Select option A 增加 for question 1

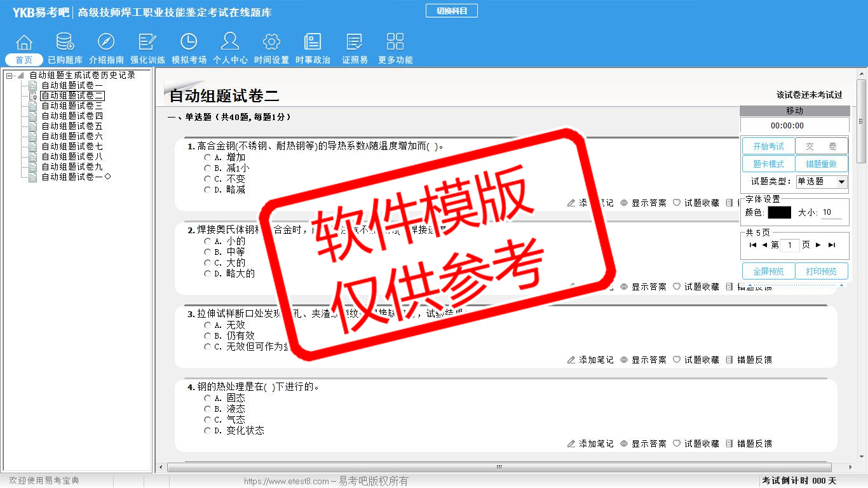click(208, 157)
